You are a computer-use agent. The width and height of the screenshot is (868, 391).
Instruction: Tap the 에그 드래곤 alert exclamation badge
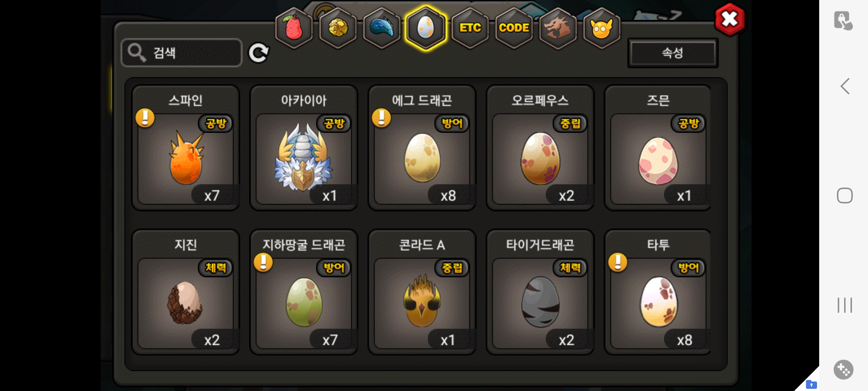(381, 118)
